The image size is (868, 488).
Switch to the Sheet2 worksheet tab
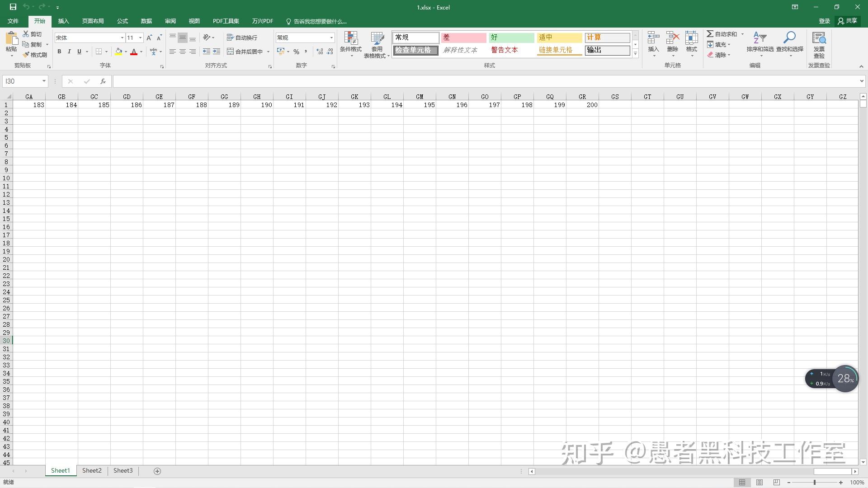click(92, 470)
